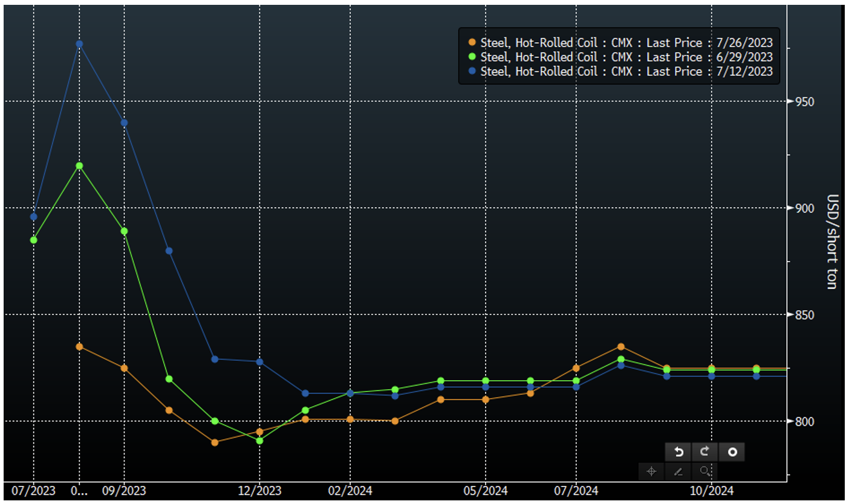Click the blue data point at 07/2023

(34, 216)
